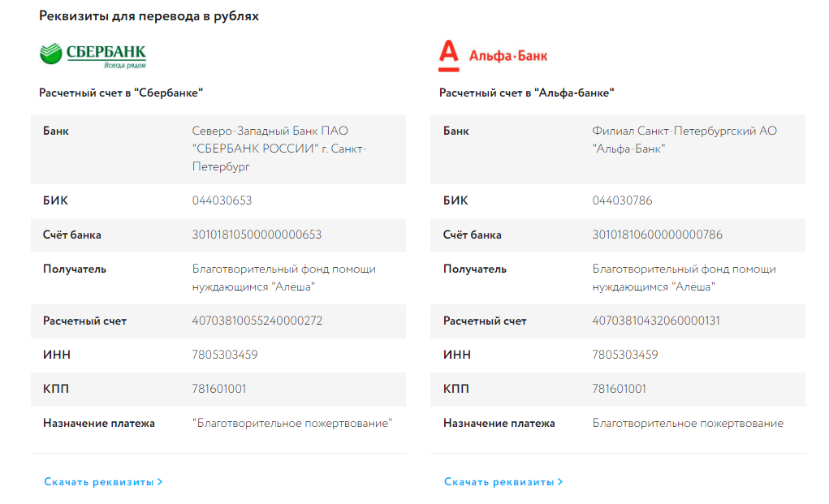Click Alfa-Bank recipient name Благотворительный фонд
The image size is (829, 504).
pos(684,278)
